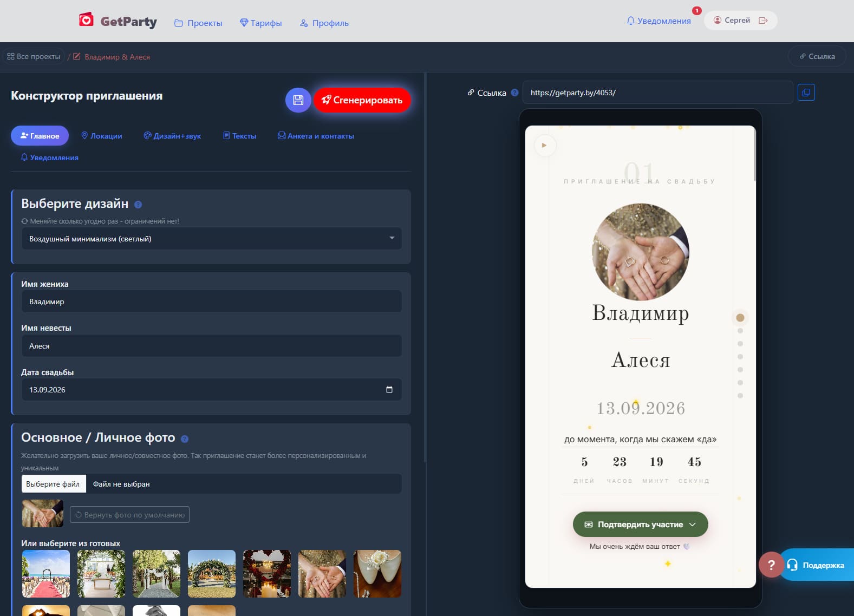Open the Уведомления tab in constructor
The height and width of the screenshot is (616, 854).
point(49,158)
